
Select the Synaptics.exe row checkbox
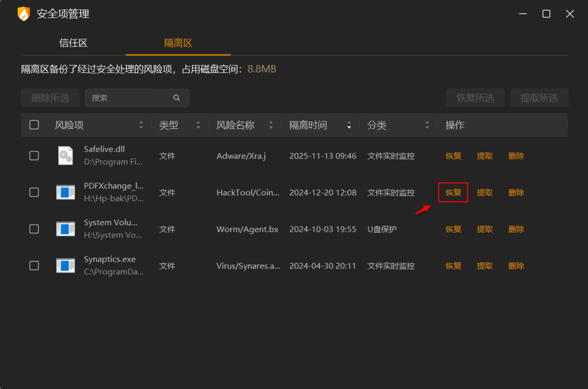[34, 265]
